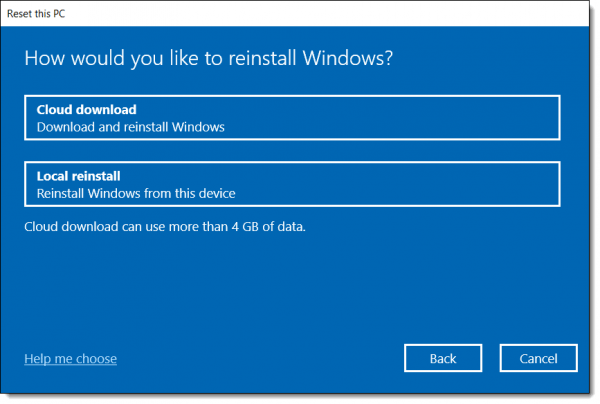Click the 'Reset' word in window title

point(20,14)
